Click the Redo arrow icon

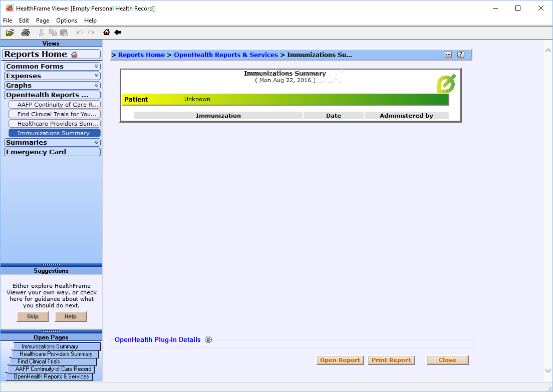click(91, 33)
